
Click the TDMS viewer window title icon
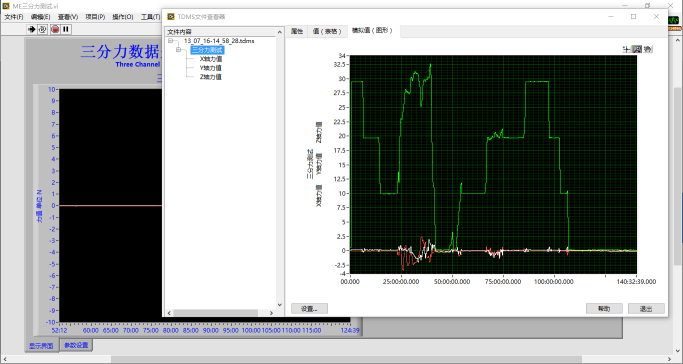pyautogui.click(x=171, y=17)
